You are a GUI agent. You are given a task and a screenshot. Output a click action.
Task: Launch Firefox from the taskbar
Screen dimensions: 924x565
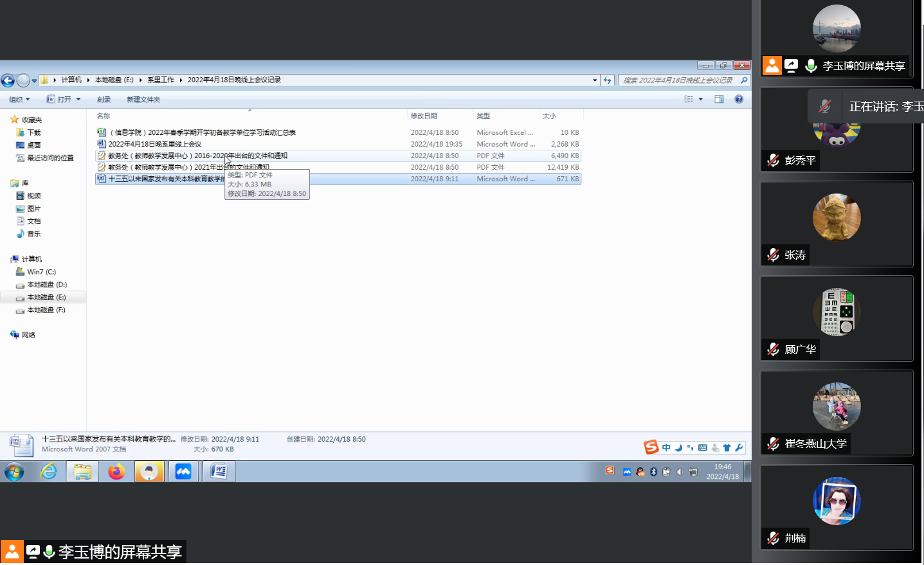[x=116, y=472]
